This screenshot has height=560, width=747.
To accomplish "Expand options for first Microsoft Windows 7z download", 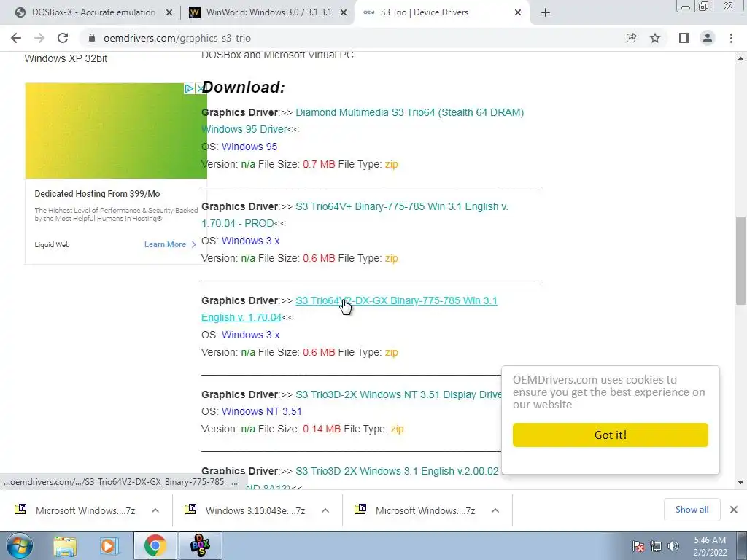I will click(x=155, y=510).
